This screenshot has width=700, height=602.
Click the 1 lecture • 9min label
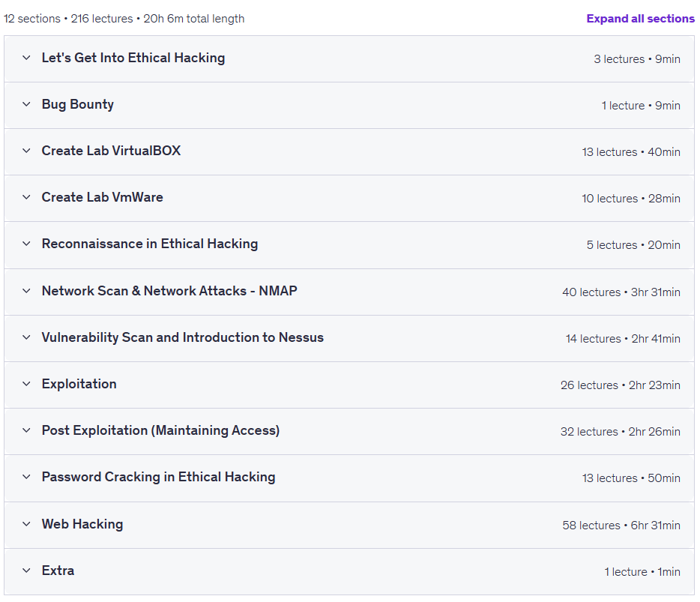641,106
